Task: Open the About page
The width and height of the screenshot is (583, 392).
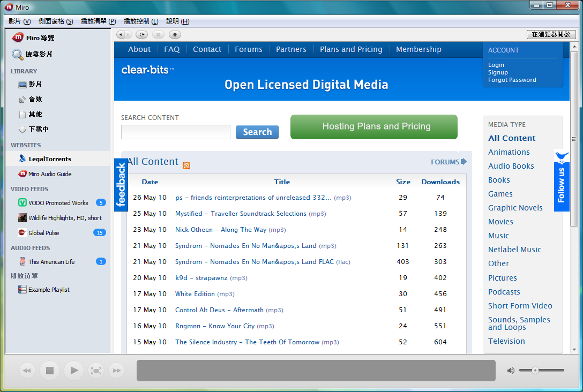Action: (139, 49)
